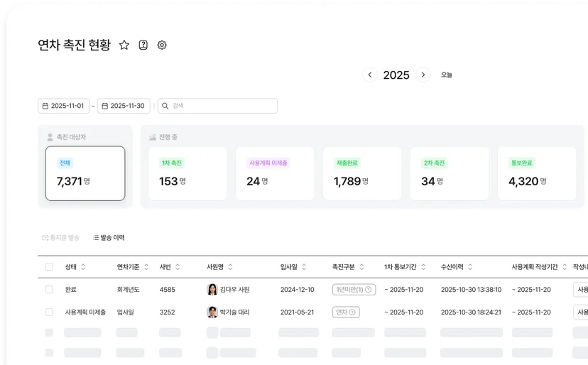The width and height of the screenshot is (588, 365).
Task: Select the 1차 촉진 153명 card
Action: coord(187,173)
